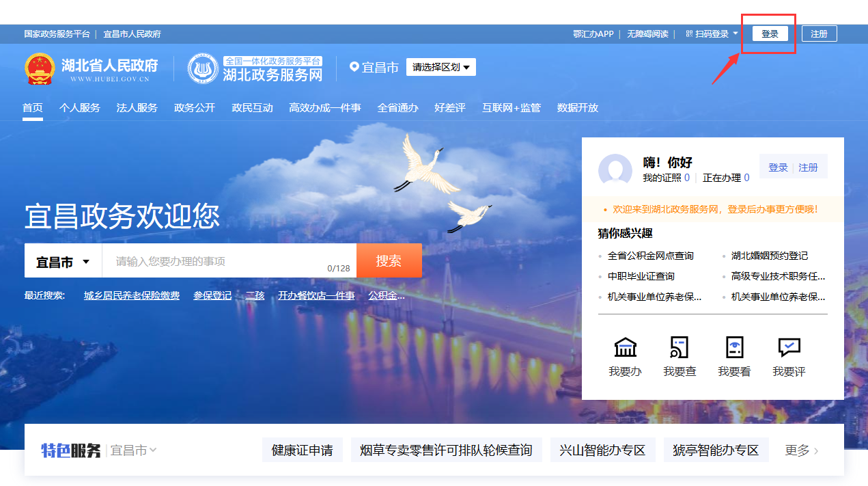The width and height of the screenshot is (868, 486).
Task: Click the 注册 button in top bar
Action: tap(819, 33)
